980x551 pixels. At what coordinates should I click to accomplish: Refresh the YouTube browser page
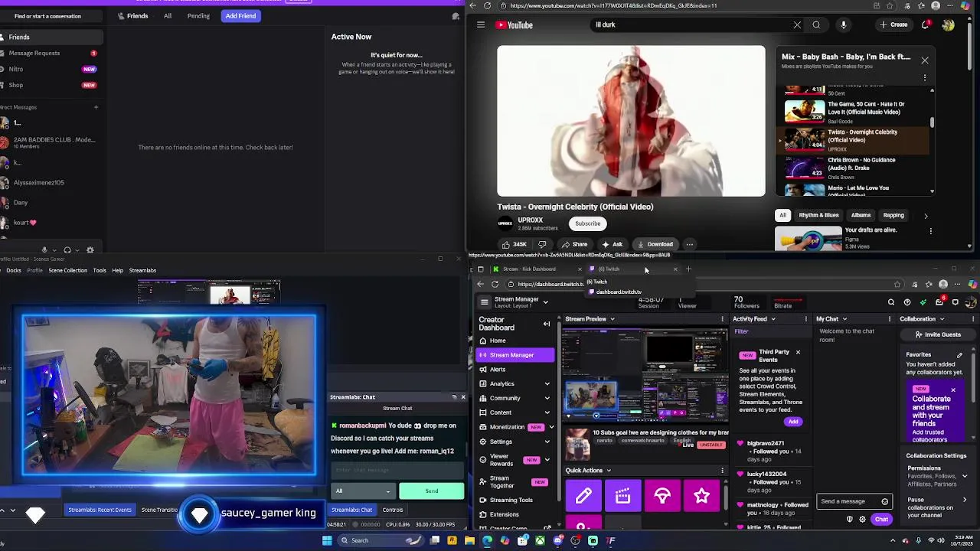(x=487, y=5)
